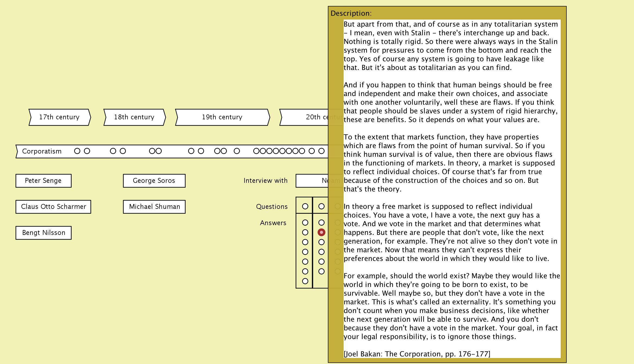Select Claus Otto Scharmer box
Viewport: 634px width, 364px height.
(53, 207)
